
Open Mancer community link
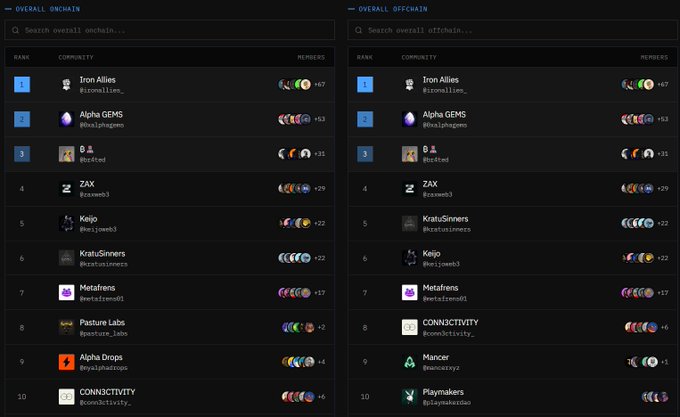click(x=436, y=357)
